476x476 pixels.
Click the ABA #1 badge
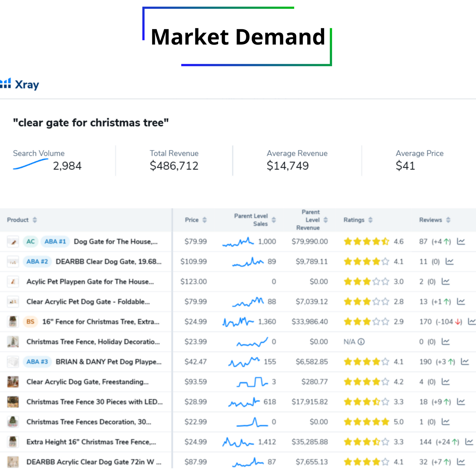(55, 241)
